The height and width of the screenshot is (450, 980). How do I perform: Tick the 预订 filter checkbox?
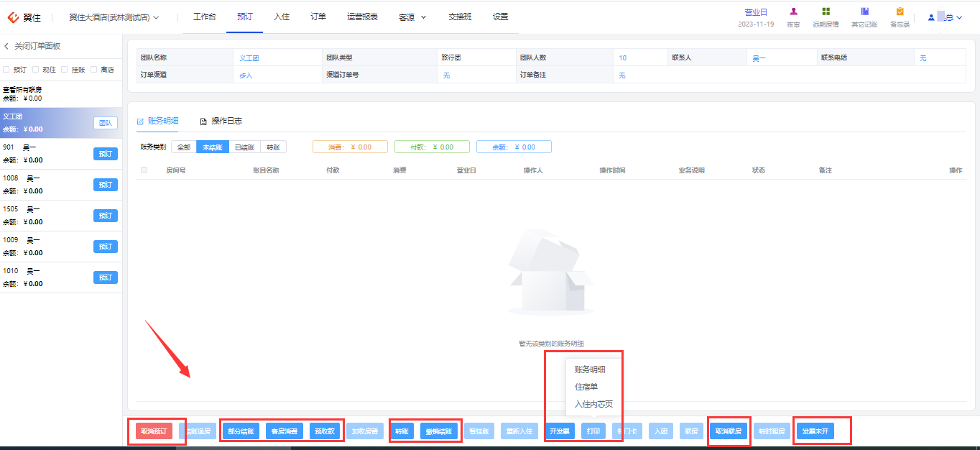6,70
